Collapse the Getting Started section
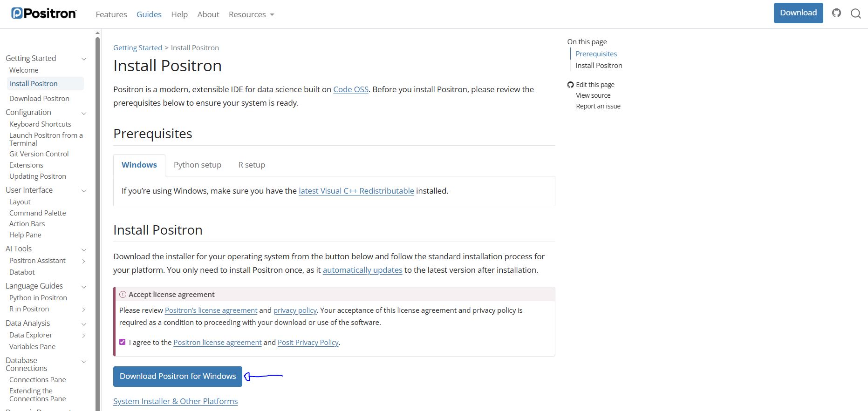Screen dimensions: 868x411 pos(84,59)
